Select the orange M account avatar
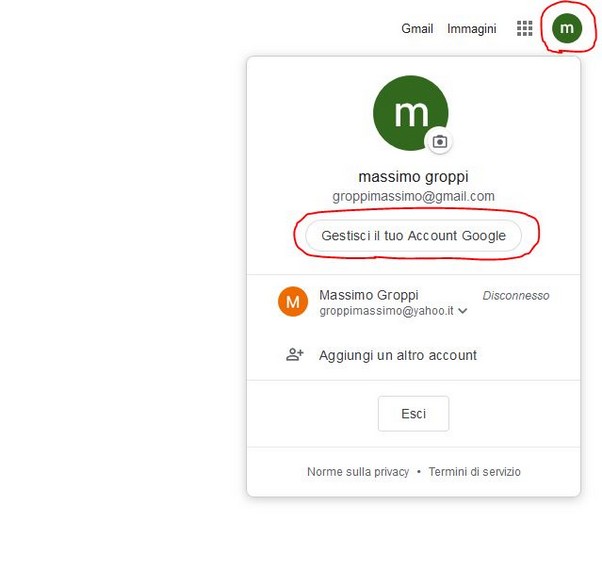602x586 pixels. coord(293,301)
